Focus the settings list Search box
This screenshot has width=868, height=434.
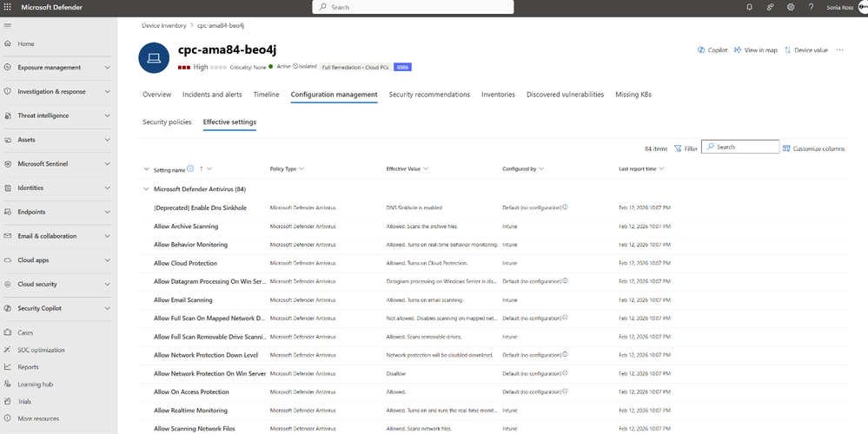(740, 147)
